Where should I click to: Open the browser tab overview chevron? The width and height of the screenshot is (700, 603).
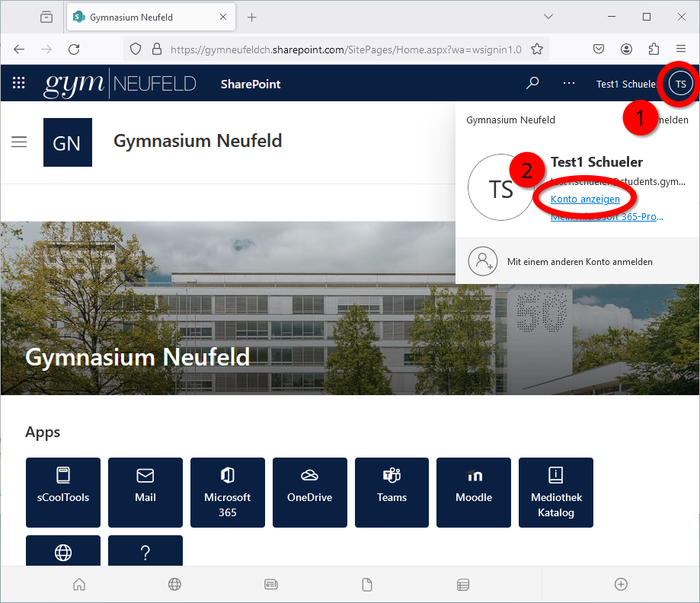tap(548, 17)
